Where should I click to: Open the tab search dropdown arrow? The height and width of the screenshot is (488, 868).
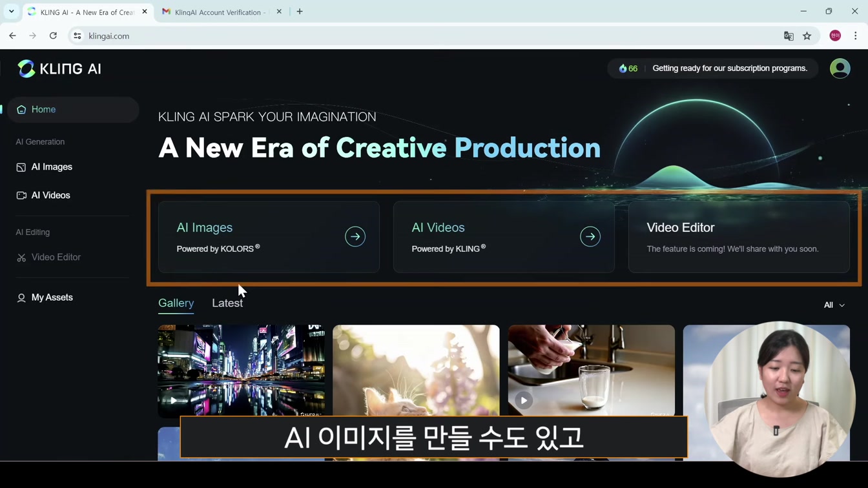12,12
